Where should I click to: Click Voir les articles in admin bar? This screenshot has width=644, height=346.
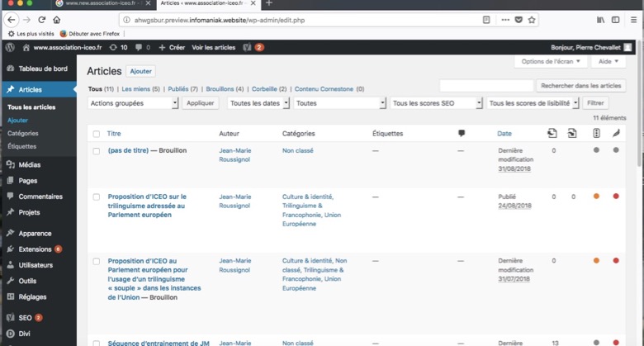tap(214, 47)
